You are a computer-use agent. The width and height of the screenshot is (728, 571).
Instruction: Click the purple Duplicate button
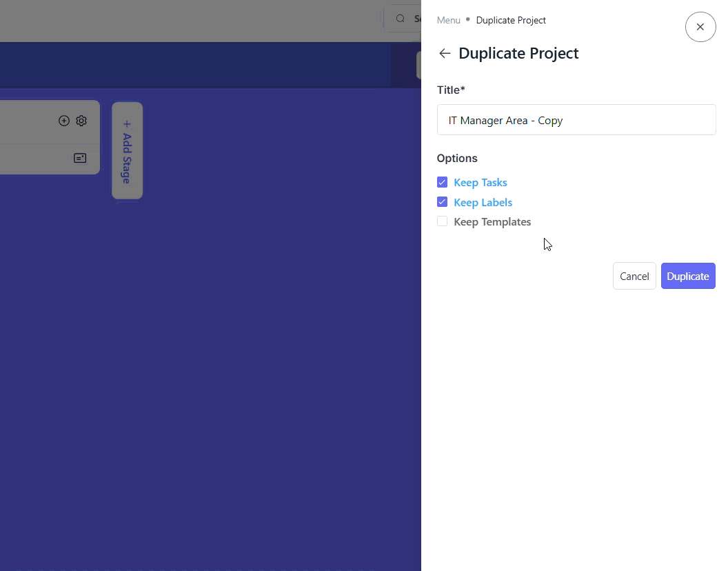point(687,276)
